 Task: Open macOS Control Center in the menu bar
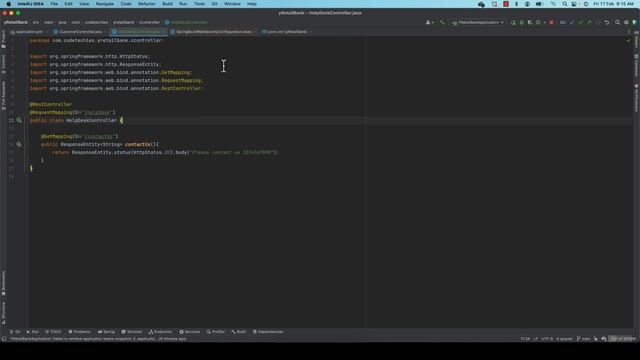[574, 4]
